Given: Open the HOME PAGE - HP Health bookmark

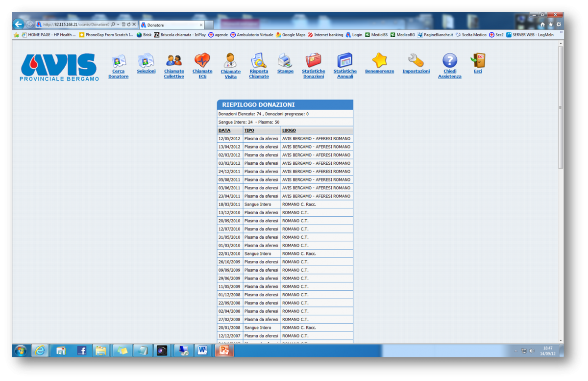Looking at the screenshot, I should click(x=49, y=35).
